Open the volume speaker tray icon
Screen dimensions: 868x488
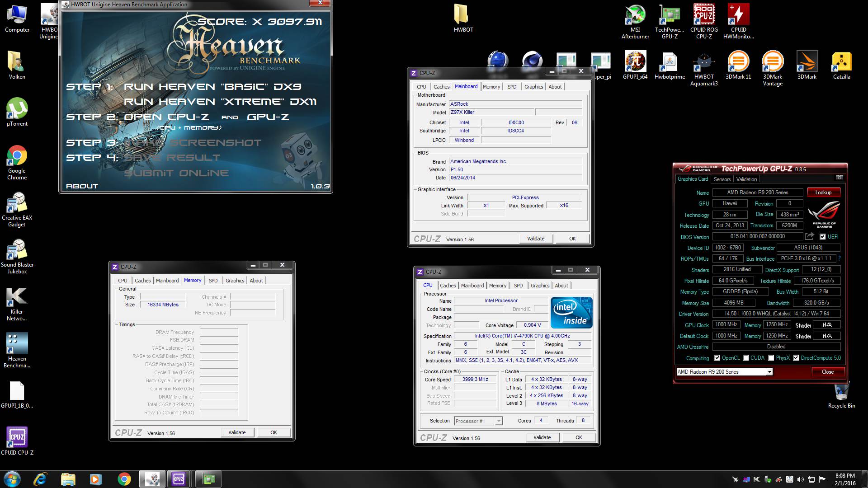click(801, 479)
